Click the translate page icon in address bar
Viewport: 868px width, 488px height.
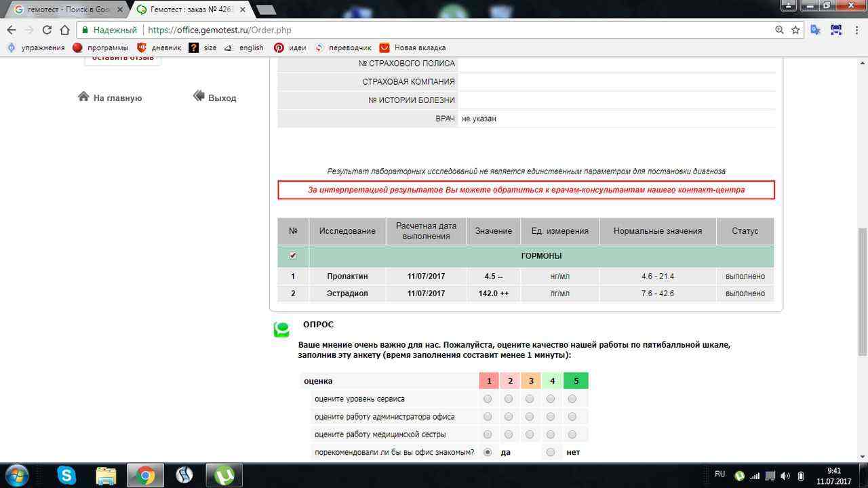coord(815,30)
